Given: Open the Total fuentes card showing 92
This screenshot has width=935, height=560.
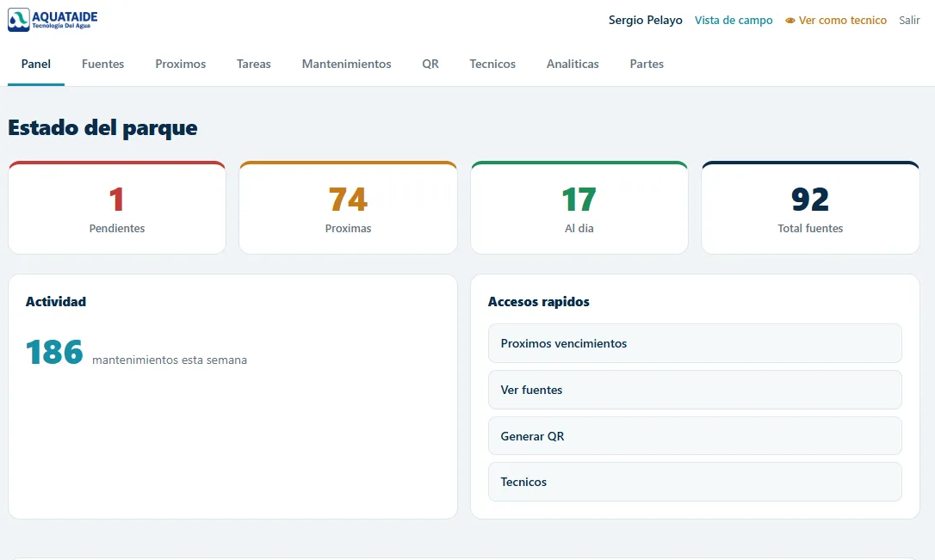Looking at the screenshot, I should [x=810, y=208].
